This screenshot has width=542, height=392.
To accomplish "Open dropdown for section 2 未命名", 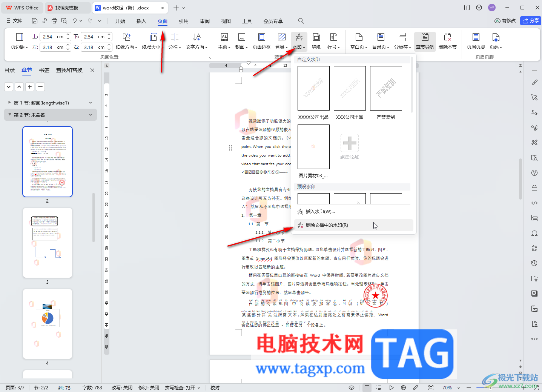I will tap(91, 115).
